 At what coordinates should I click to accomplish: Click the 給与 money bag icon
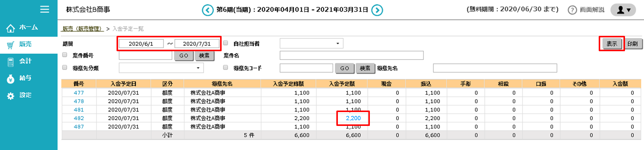pyautogui.click(x=11, y=79)
